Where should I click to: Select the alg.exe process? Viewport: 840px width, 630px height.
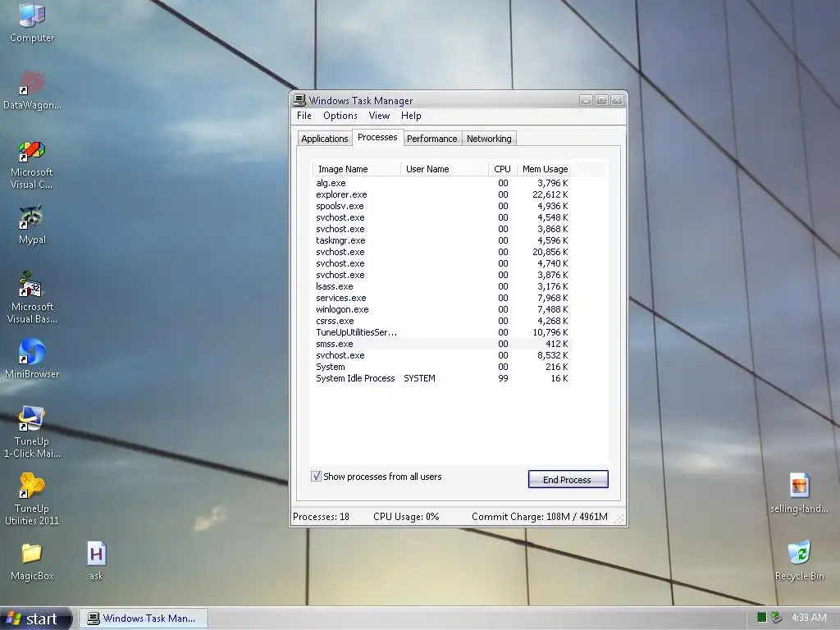click(442, 183)
